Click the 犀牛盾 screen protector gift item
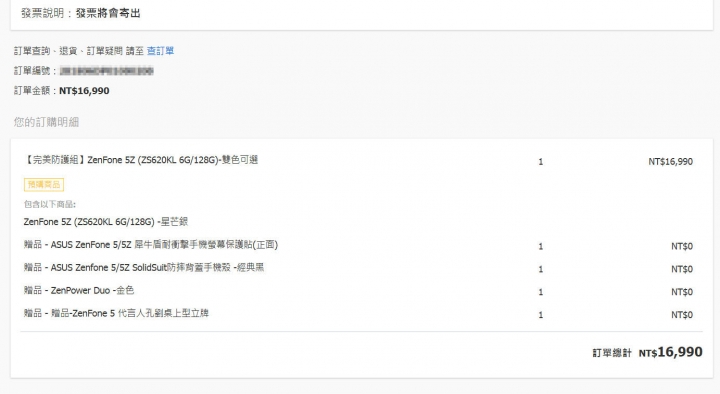The width and height of the screenshot is (720, 394). pos(151,245)
